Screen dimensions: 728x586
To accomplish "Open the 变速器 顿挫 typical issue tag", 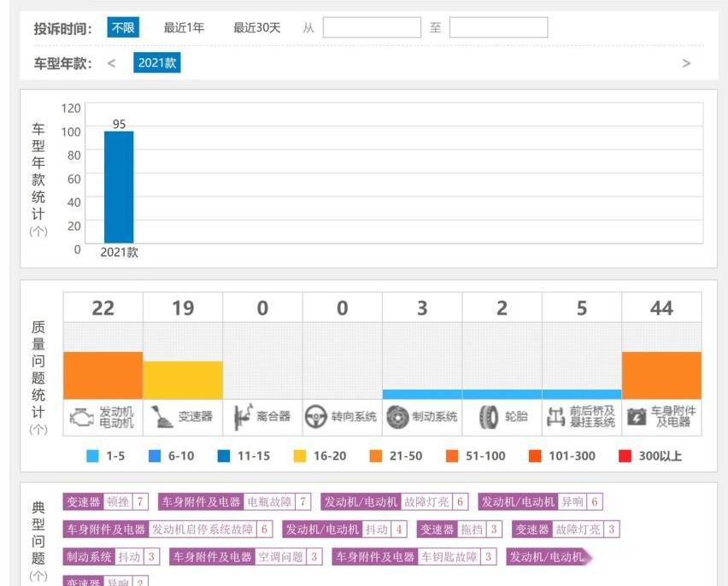I will (105, 501).
